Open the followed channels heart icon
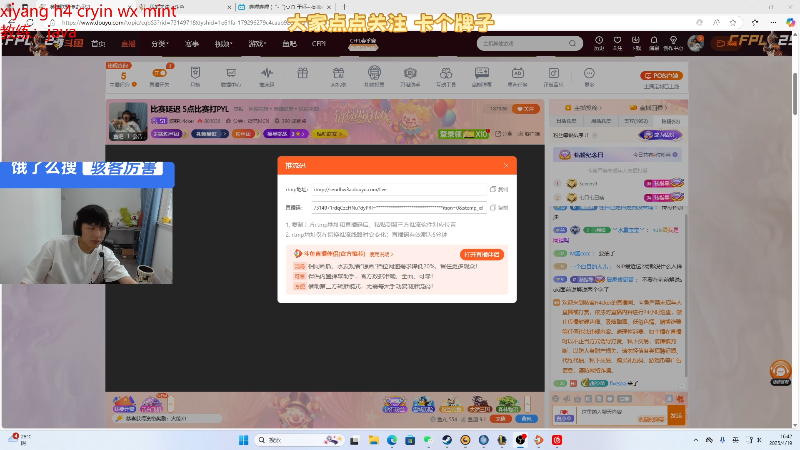 pos(617,42)
